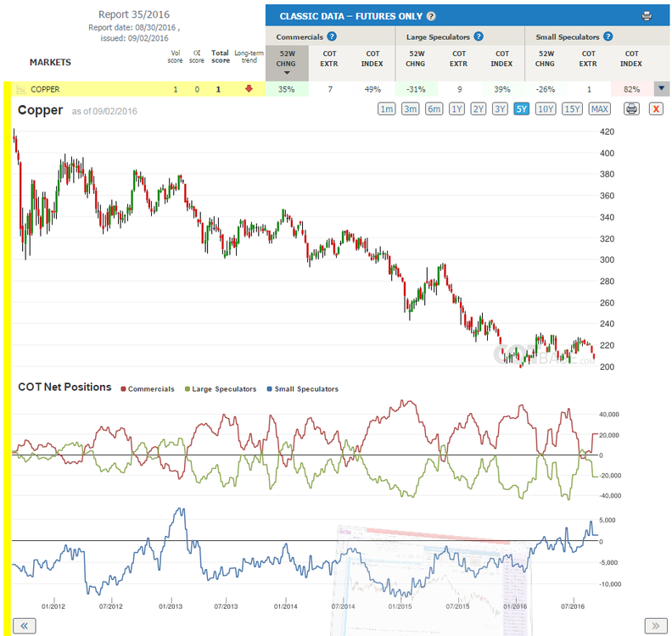
Task: Click the 01/2015 timeline label
Action: pyautogui.click(x=400, y=606)
